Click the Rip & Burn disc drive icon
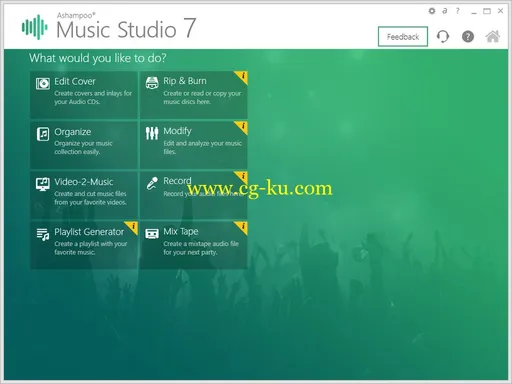Screen dimensions: 512x384 click(152, 83)
